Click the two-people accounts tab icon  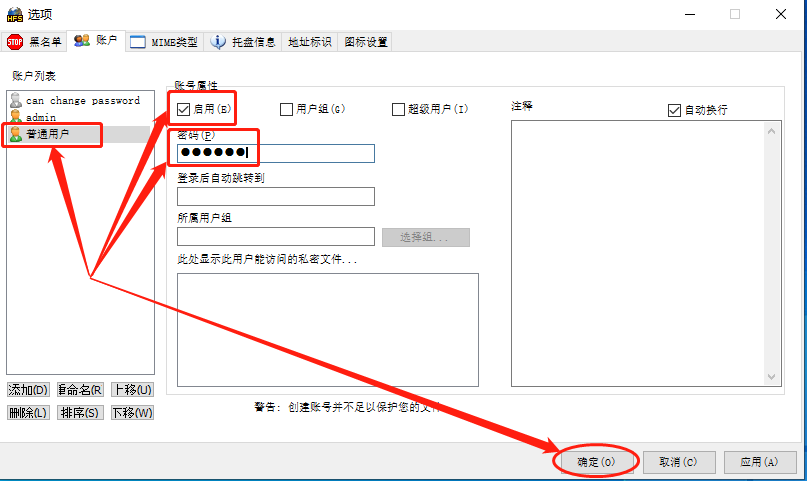click(81, 41)
